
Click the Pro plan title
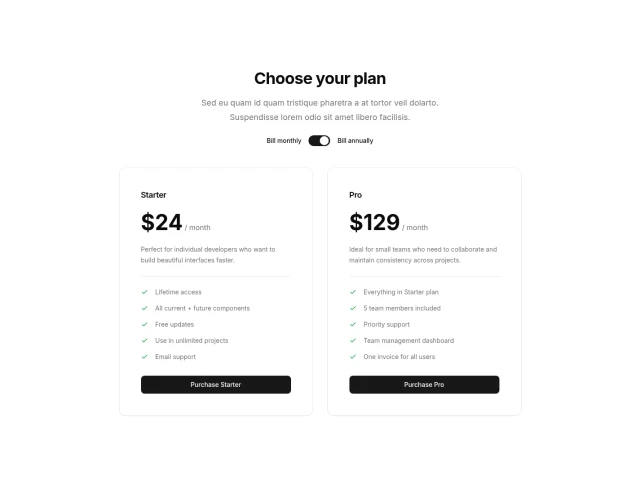[x=355, y=195]
